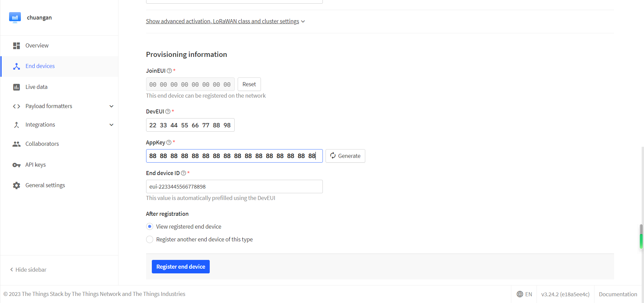Image resolution: width=644 pixels, height=303 pixels.
Task: Click the Overview dashboard icon
Action: click(16, 46)
